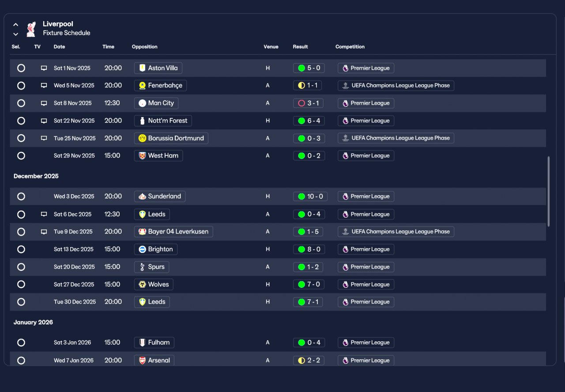Click the Wolves club badge icon
The image size is (565, 392).
[142, 285]
